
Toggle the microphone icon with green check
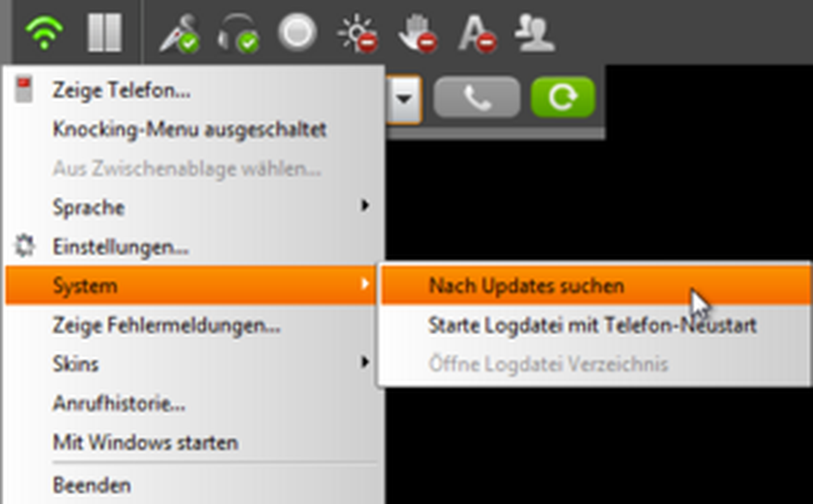[x=179, y=33]
